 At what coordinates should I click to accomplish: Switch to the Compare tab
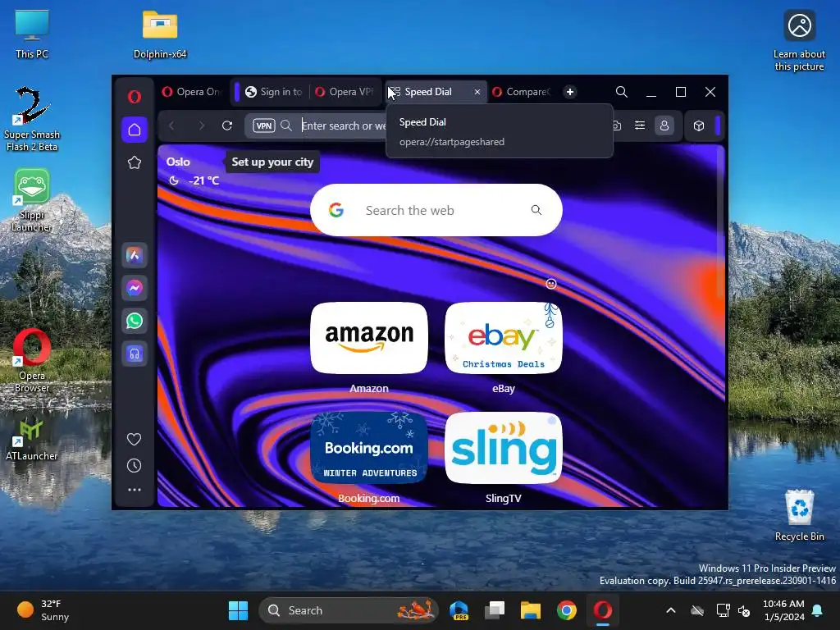(523, 92)
